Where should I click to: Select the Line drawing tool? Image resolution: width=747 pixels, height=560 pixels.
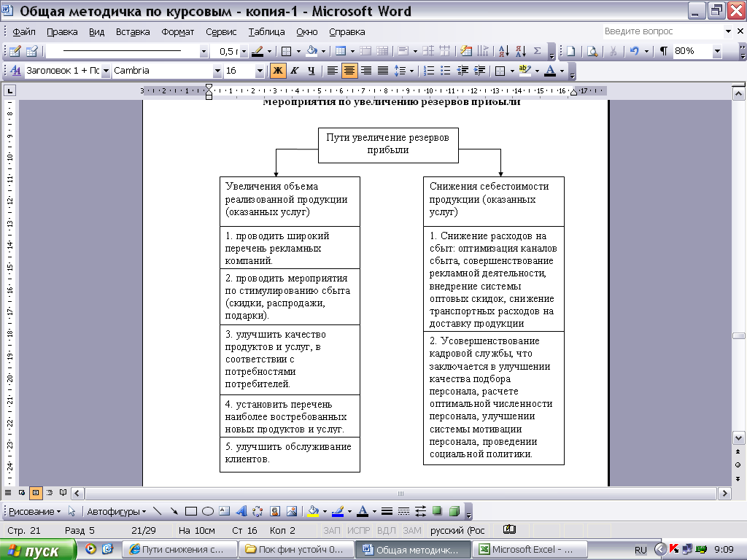click(x=158, y=511)
